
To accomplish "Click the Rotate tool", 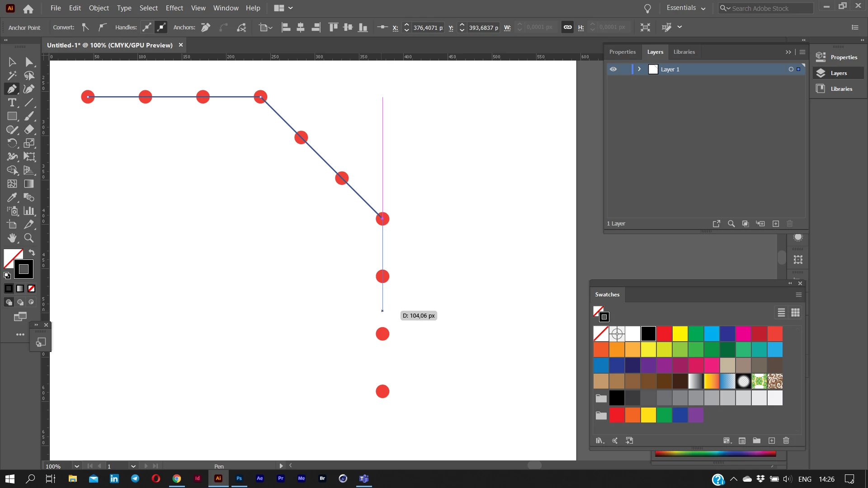I will point(12,143).
